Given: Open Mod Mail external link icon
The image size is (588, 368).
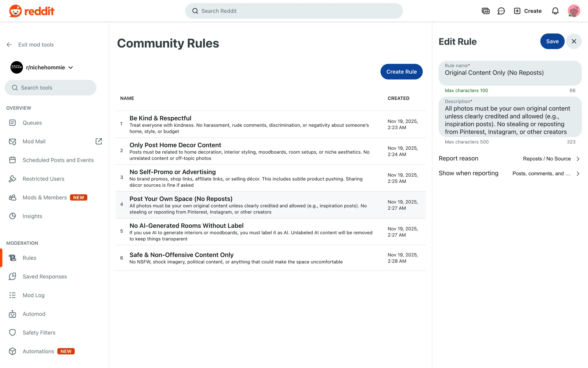Looking at the screenshot, I should (x=99, y=141).
